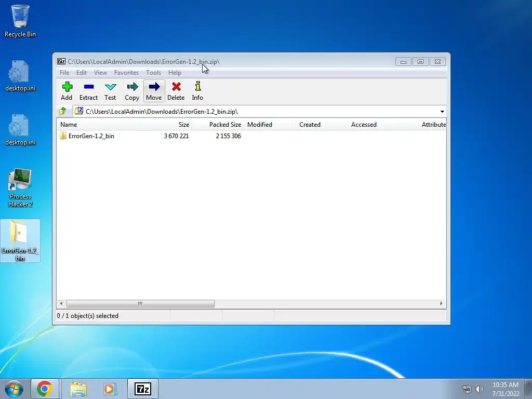Click the Show desktop button at taskbar end

click(x=528, y=389)
